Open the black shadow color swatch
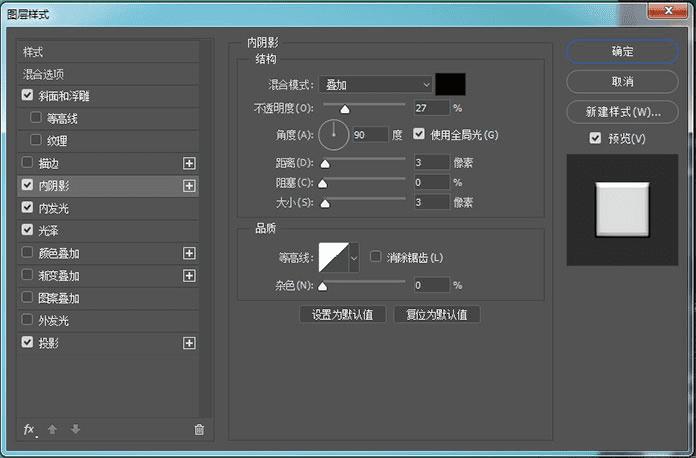 [x=451, y=84]
